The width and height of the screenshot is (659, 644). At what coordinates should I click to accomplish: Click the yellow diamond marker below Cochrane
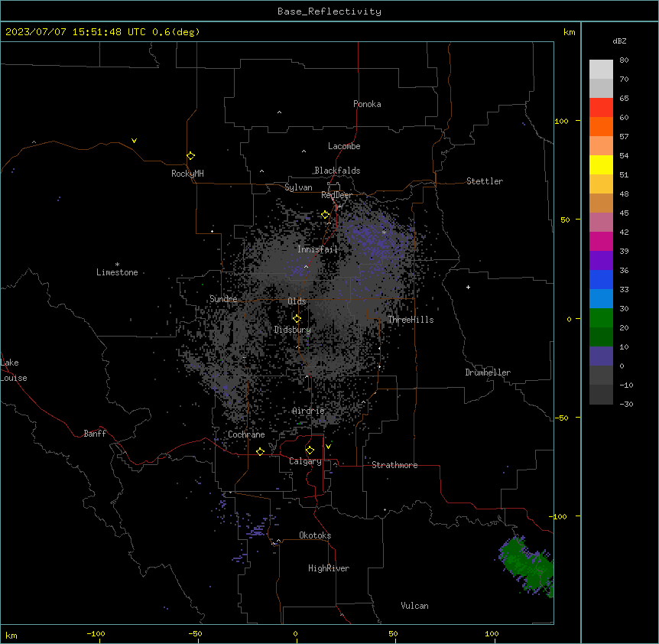tap(260, 451)
